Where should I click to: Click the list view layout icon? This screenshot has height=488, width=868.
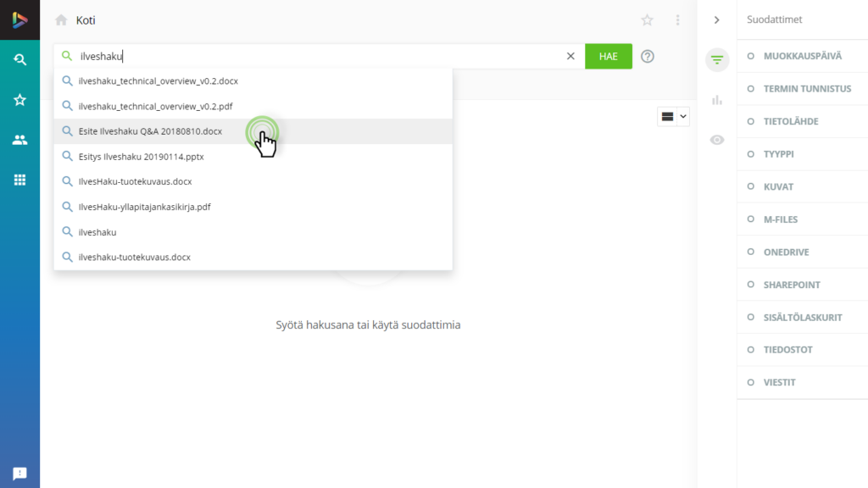(668, 117)
